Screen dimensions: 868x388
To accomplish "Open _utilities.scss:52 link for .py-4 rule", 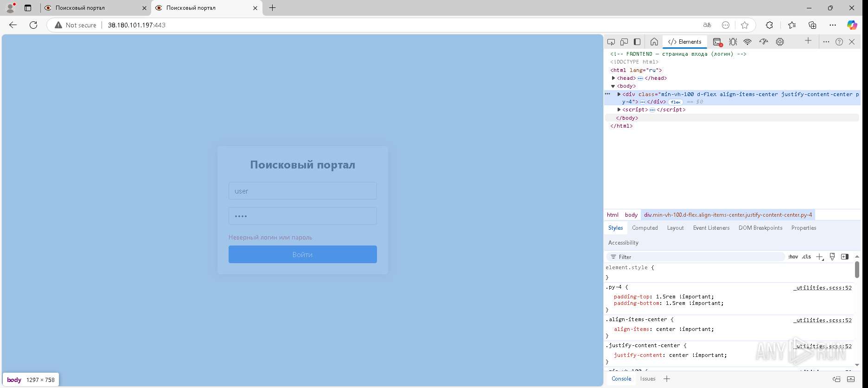I will tap(822, 288).
